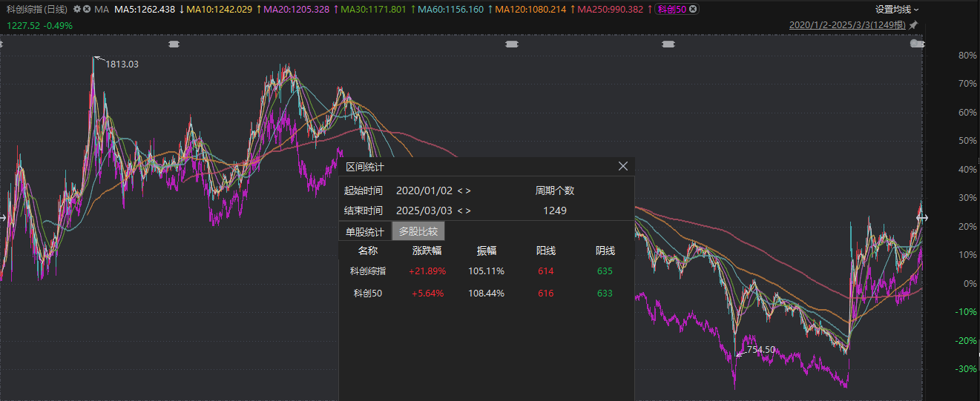
Task: Click the MA250:990.382 value
Action: click(x=610, y=10)
